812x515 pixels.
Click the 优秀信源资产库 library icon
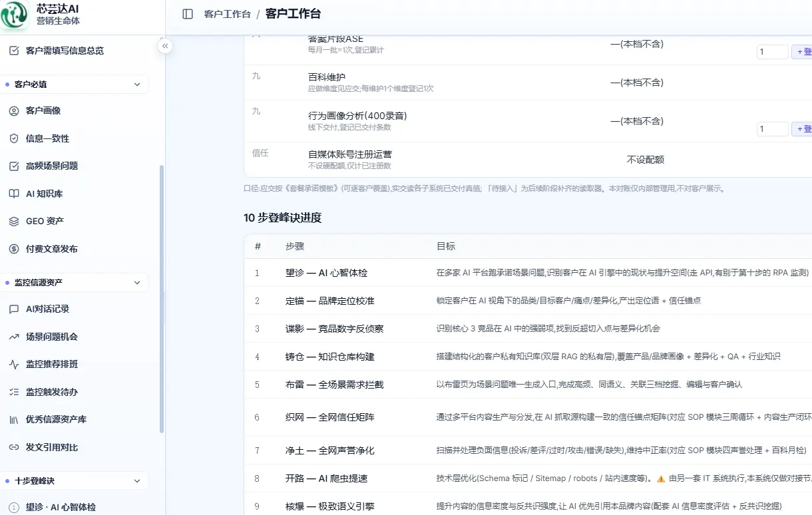tap(14, 419)
